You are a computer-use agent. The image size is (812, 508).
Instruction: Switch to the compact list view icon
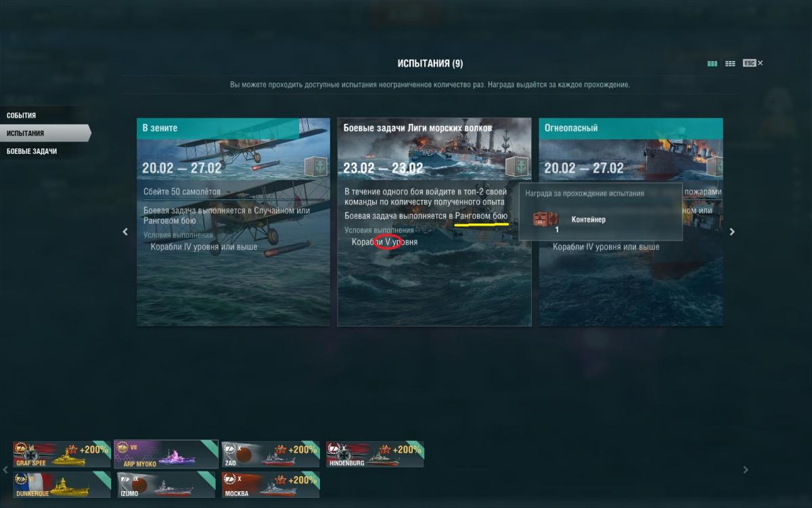pyautogui.click(x=730, y=63)
